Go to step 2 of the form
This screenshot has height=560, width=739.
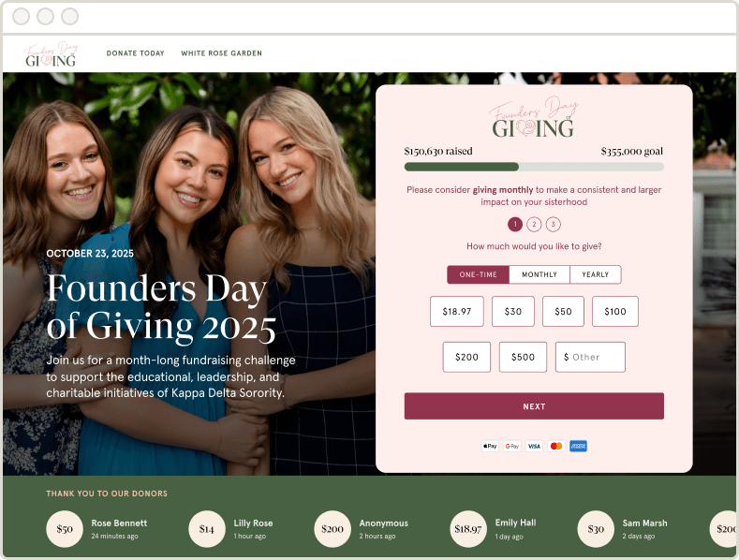click(x=534, y=225)
